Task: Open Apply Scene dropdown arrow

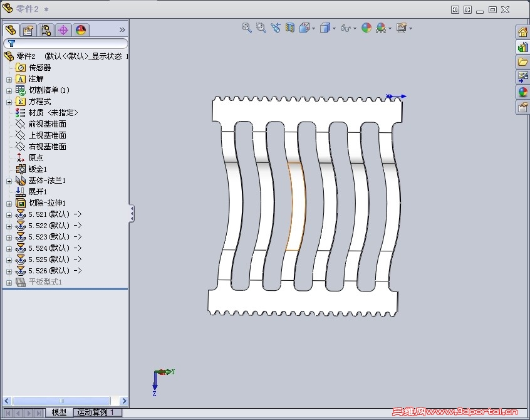Action: (x=390, y=28)
